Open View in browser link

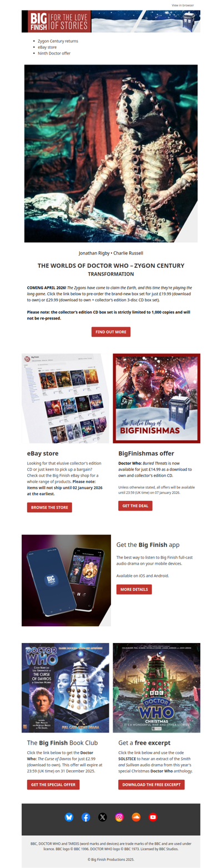coord(183,5)
